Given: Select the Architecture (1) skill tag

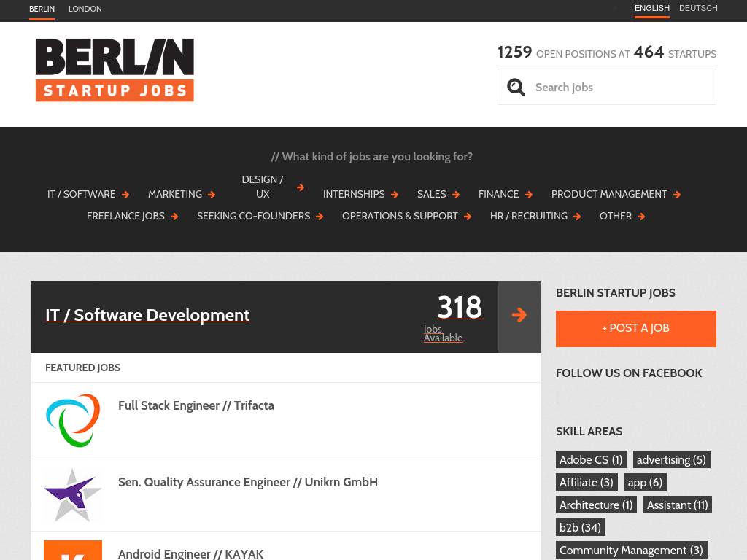Looking at the screenshot, I should click(596, 505).
